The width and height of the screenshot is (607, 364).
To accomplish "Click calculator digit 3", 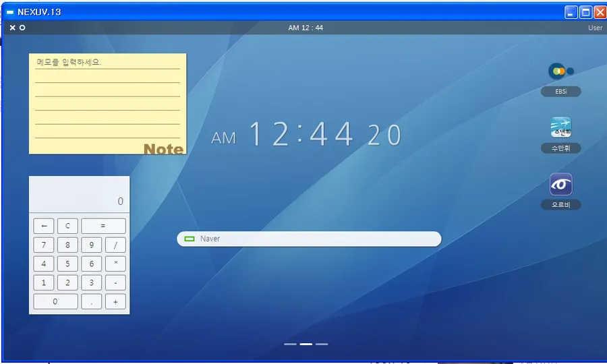I will click(91, 282).
